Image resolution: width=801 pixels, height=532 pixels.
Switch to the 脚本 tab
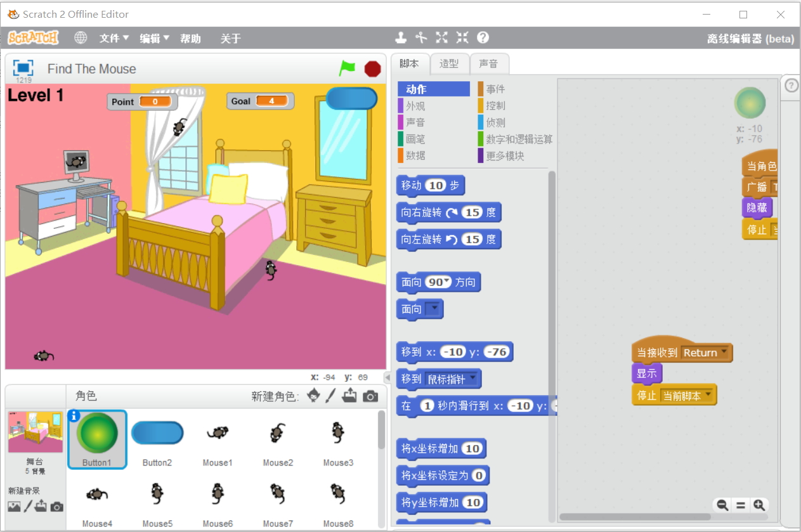410,63
